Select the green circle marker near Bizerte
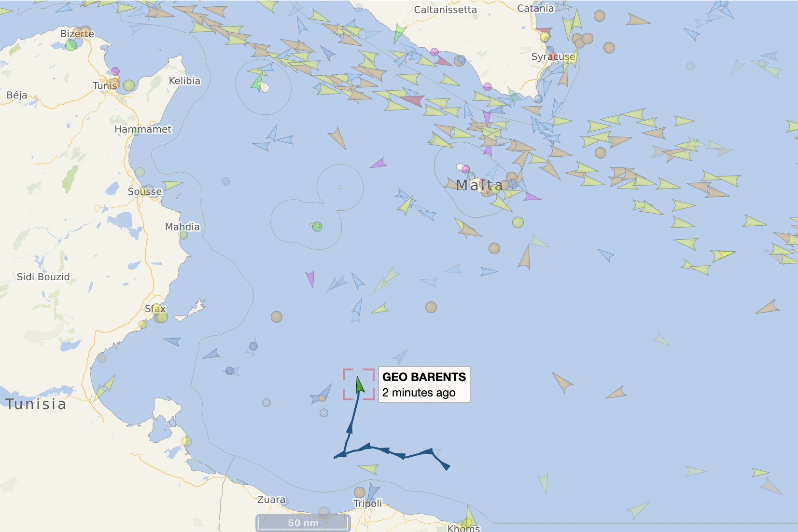The height and width of the screenshot is (532, 798). pyautogui.click(x=71, y=45)
